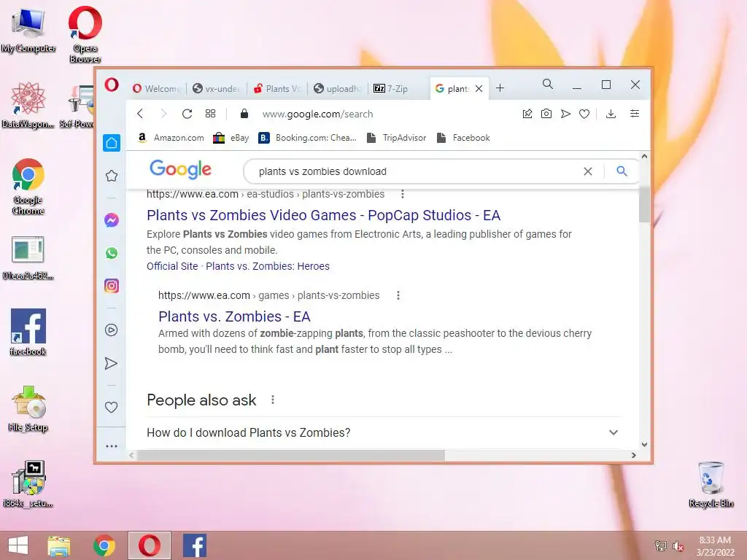This screenshot has height=560, width=747.
Task: Open My Flow in the sidebar
Action: click(x=111, y=363)
